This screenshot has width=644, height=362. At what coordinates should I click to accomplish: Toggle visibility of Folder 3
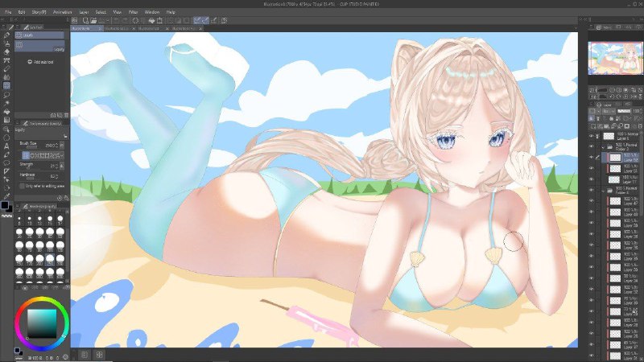tap(592, 146)
